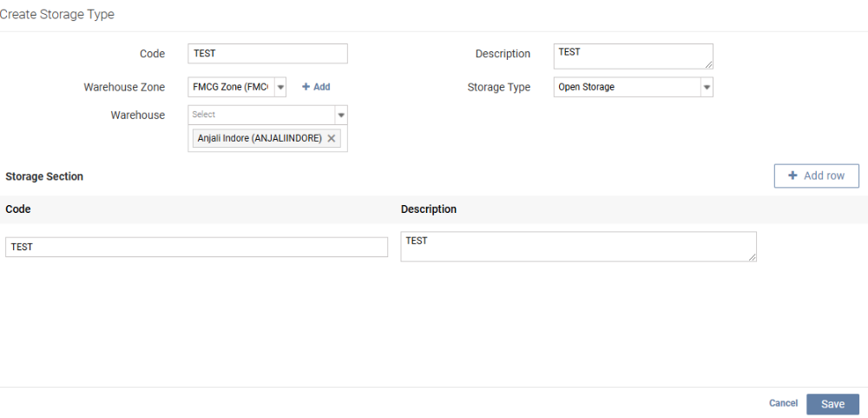
Task: Select the Anjali Indore (ANJALIINDORE) chip label
Action: (x=260, y=138)
